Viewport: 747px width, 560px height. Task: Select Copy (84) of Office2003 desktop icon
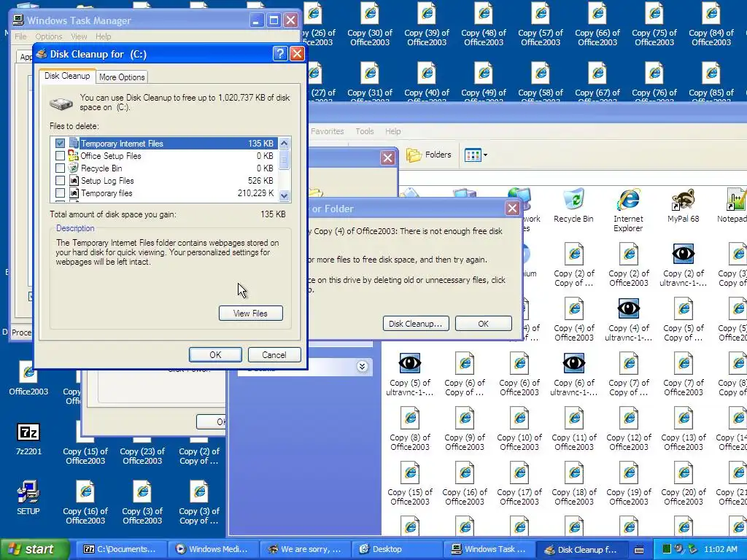coord(711,25)
